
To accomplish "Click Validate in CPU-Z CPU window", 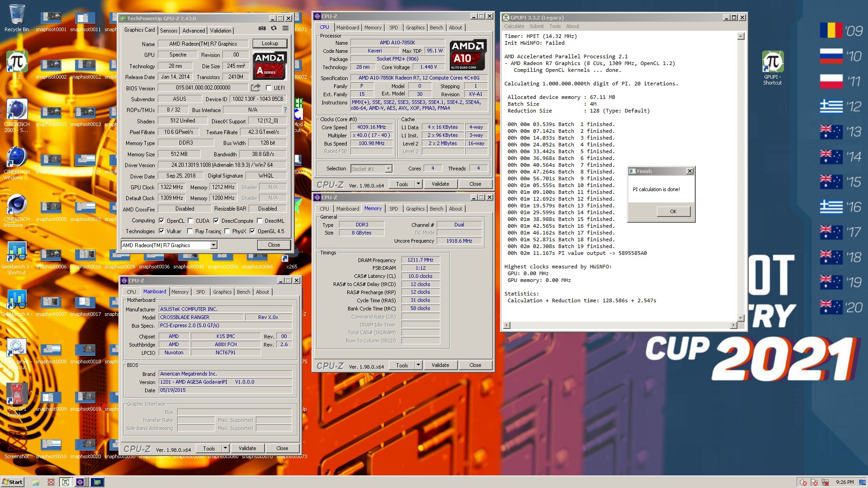I will point(440,183).
